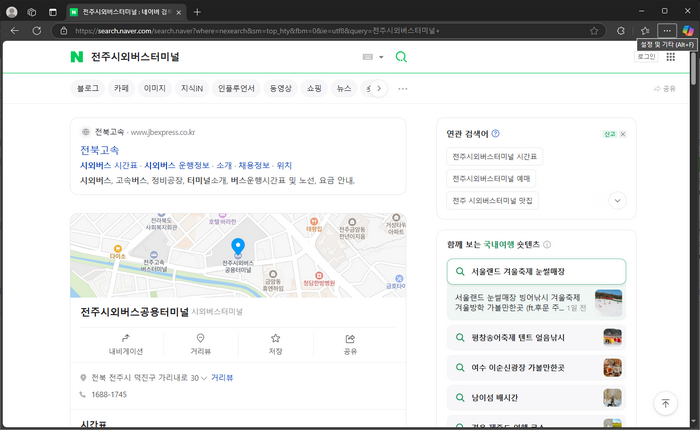The width and height of the screenshot is (700, 430).
Task: Select the 동영상 tab
Action: [280, 88]
